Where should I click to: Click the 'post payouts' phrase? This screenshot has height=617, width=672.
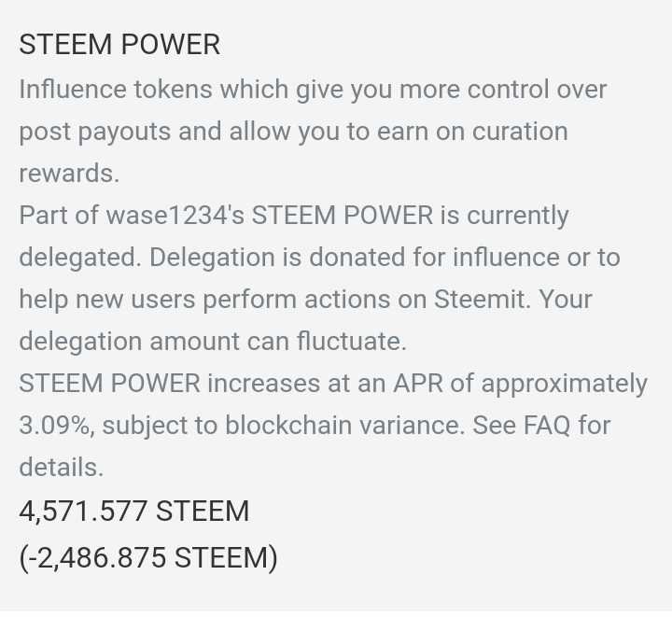pyautogui.click(x=95, y=132)
